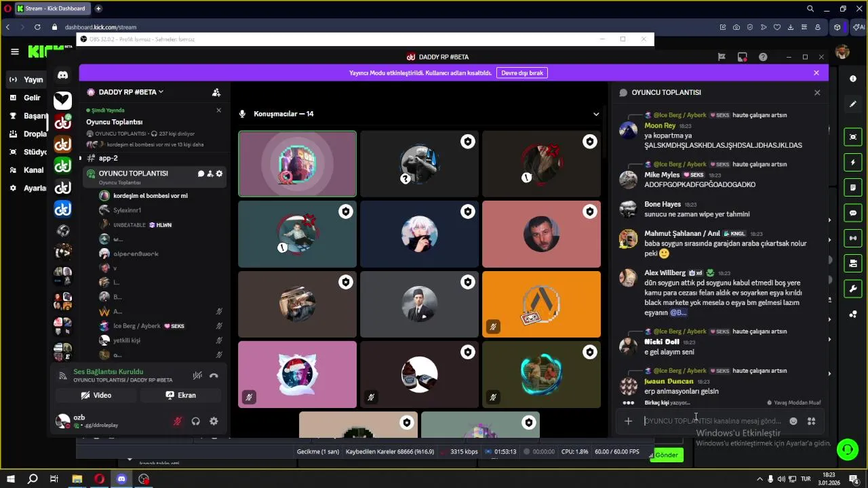
Task: Open new browser tab plus button
Action: click(x=98, y=9)
